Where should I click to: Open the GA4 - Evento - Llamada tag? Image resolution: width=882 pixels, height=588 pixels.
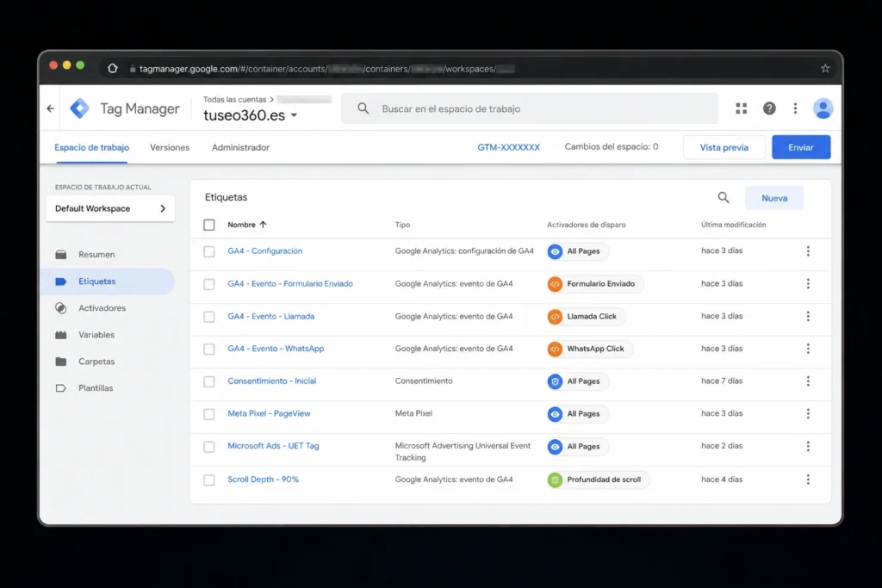pos(271,316)
